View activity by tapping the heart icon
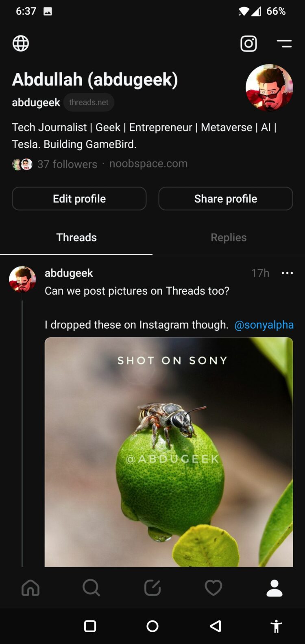 [x=213, y=587]
